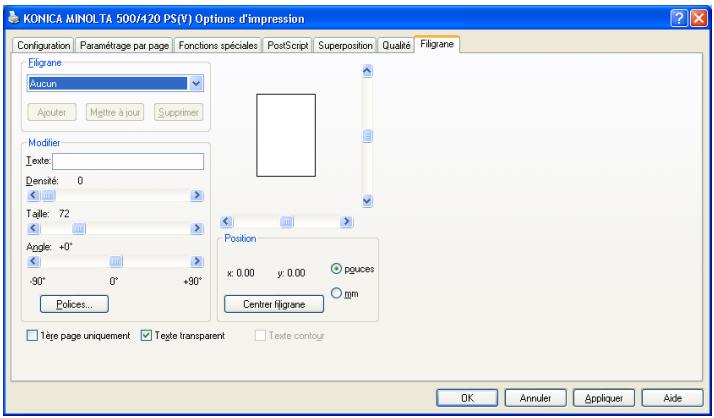Open help with the Aide button

(x=672, y=398)
